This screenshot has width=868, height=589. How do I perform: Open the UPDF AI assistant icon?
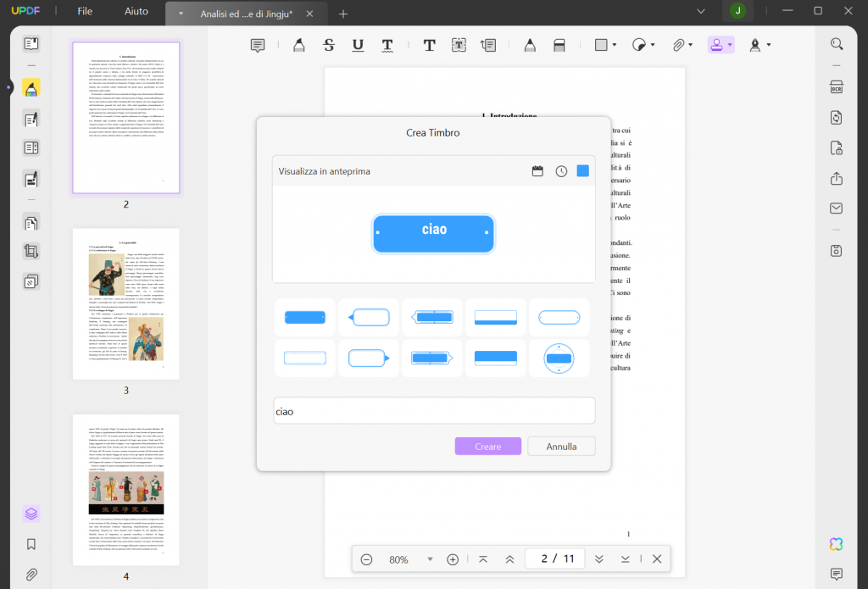click(x=837, y=544)
